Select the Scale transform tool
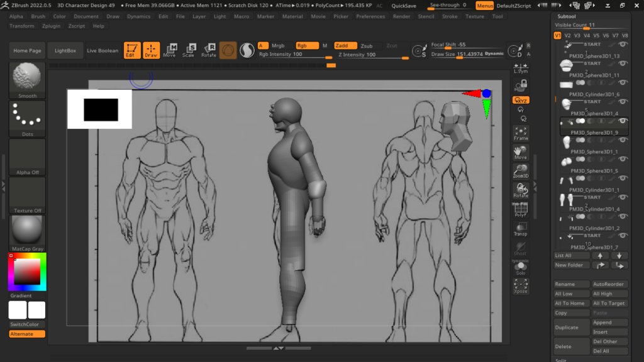644x362 pixels. [189, 50]
